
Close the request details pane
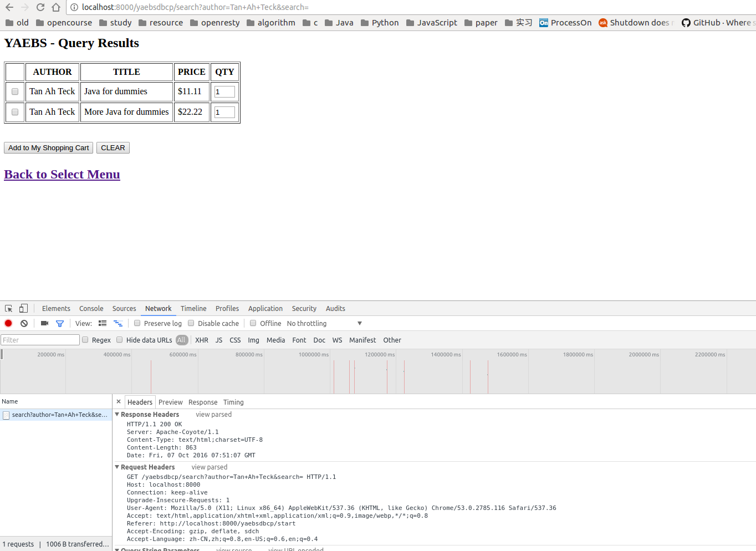pos(119,402)
